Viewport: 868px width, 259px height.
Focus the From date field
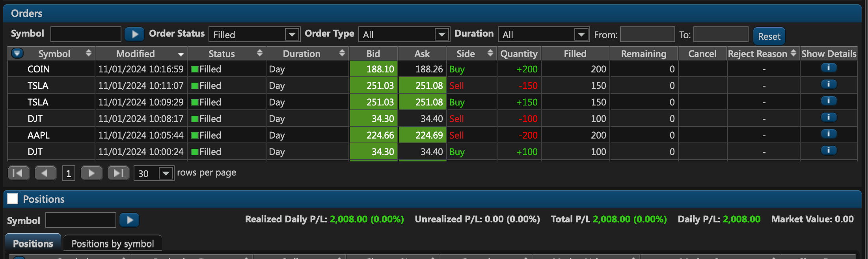647,34
